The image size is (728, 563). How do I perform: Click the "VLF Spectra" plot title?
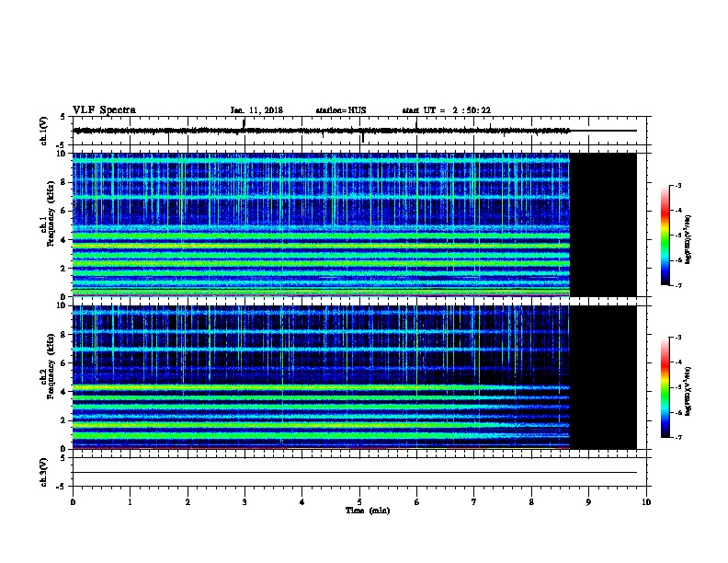104,110
